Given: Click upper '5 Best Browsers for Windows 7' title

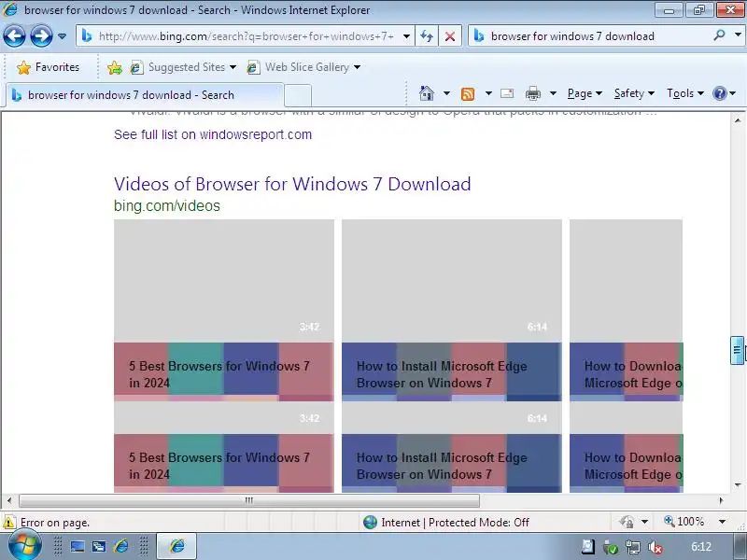Looking at the screenshot, I should [219, 374].
